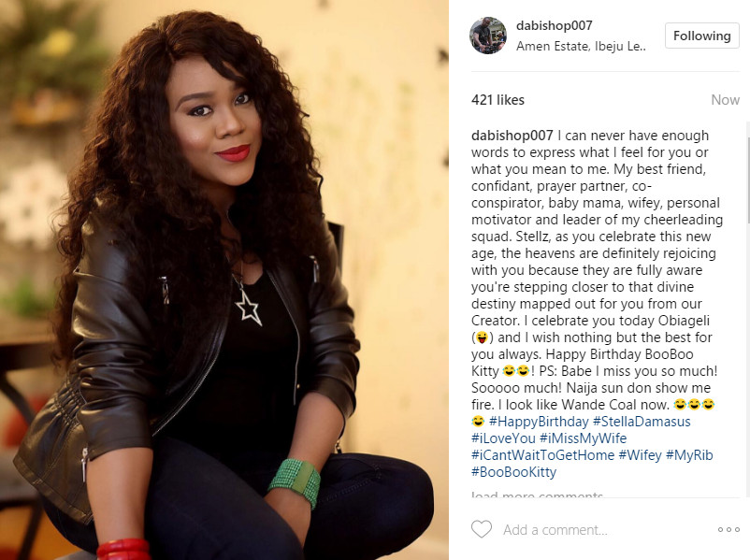Open the three-dot more options menu
Image resolution: width=750 pixels, height=560 pixels.
(x=728, y=529)
